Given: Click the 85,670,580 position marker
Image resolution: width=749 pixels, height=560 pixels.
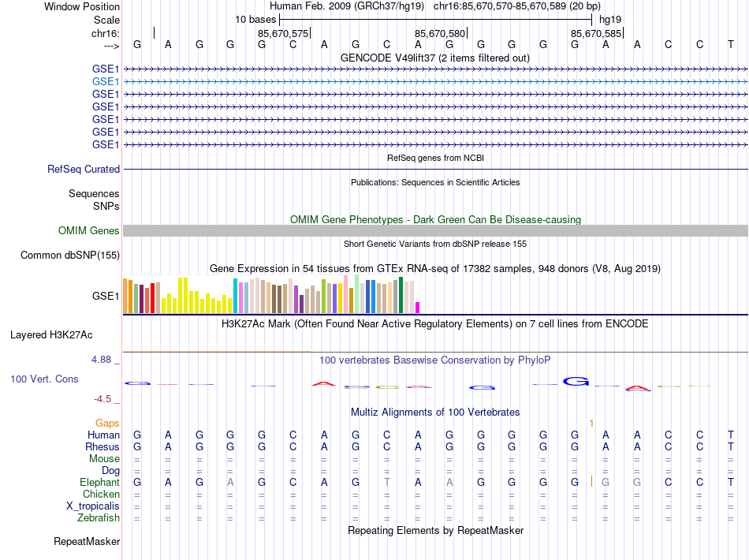Looking at the screenshot, I should tap(439, 33).
